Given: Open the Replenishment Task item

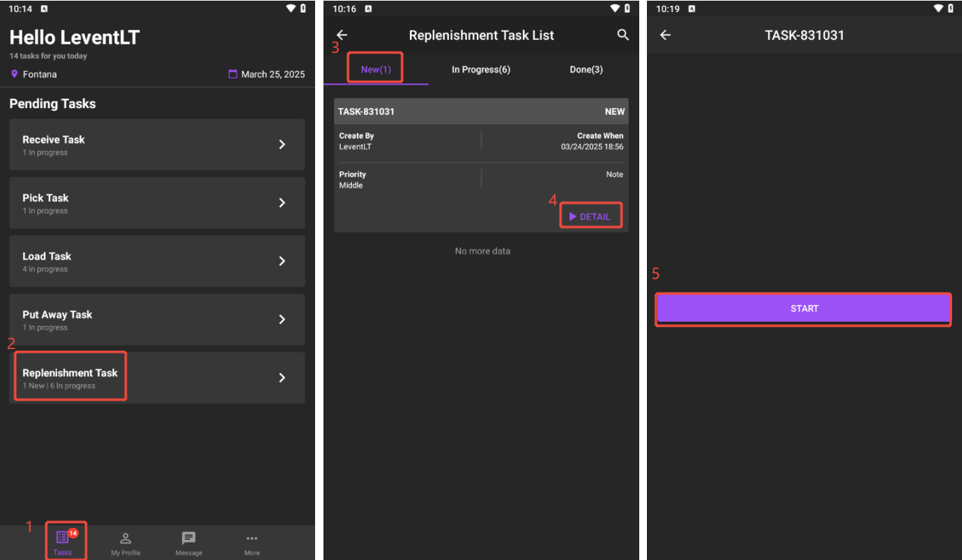Looking at the screenshot, I should pos(70,377).
